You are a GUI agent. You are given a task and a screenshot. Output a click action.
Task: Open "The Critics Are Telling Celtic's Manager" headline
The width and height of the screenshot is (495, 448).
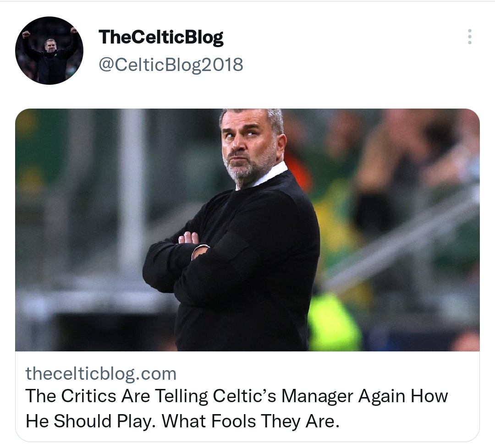236,396
